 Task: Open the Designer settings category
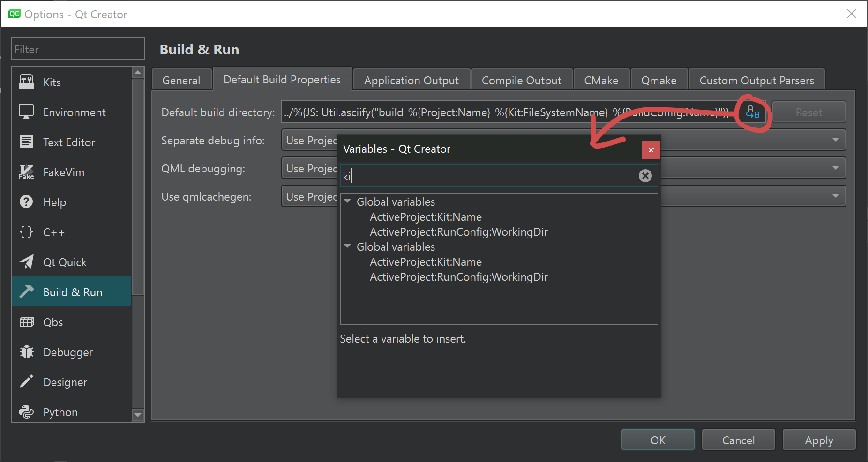coord(72,382)
